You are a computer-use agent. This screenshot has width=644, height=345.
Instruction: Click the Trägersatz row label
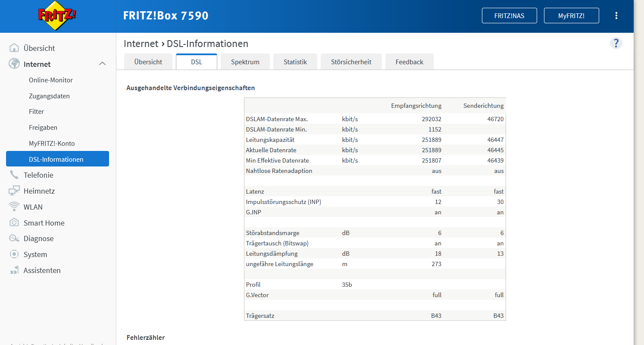[260, 316]
